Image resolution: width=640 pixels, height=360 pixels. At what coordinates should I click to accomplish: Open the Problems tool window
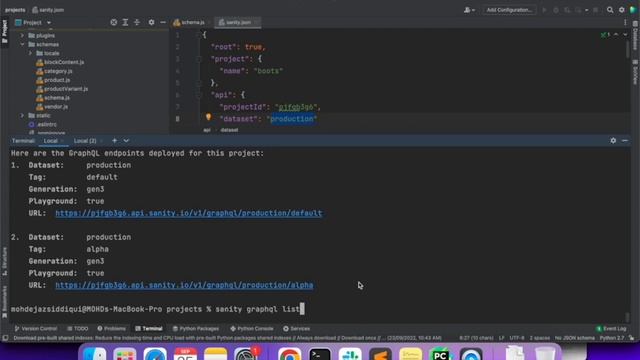coord(111,329)
